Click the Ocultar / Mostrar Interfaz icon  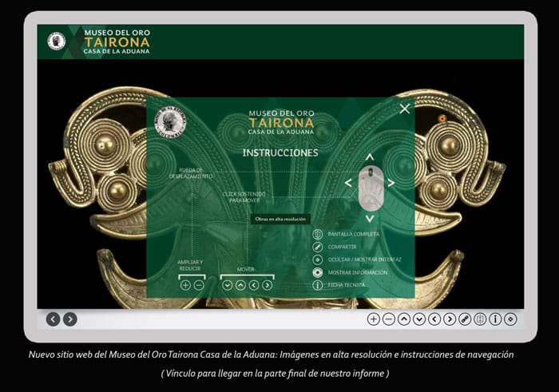317,259
